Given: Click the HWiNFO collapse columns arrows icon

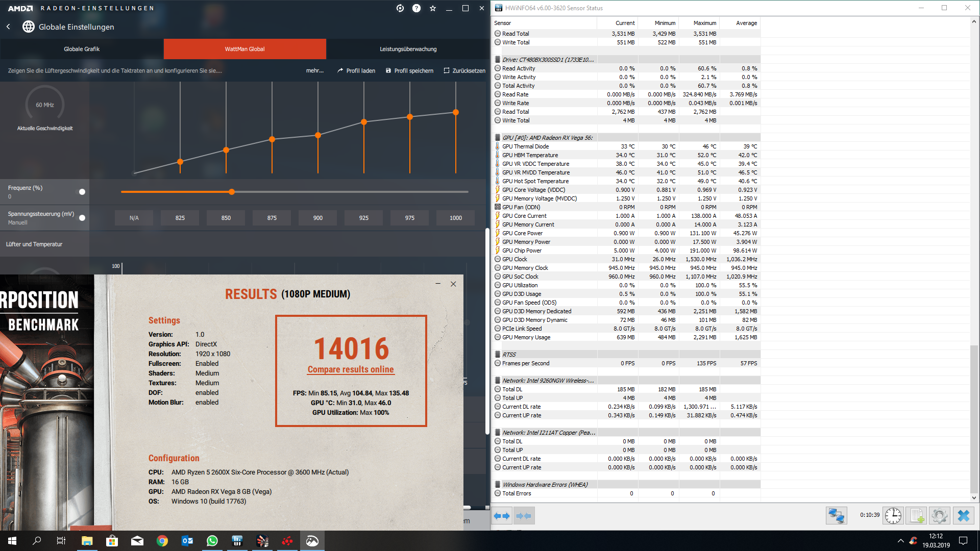Looking at the screenshot, I should (x=524, y=516).
